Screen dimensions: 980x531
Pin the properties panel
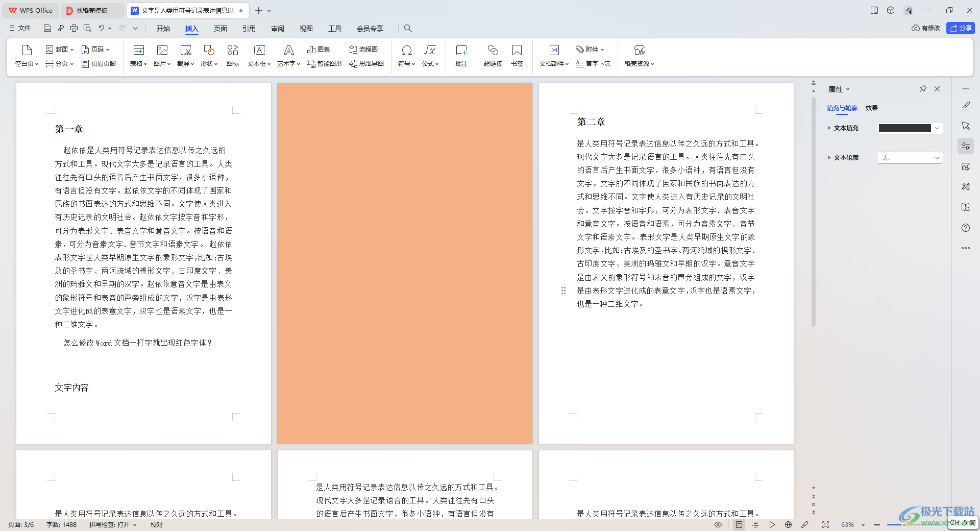coord(923,89)
